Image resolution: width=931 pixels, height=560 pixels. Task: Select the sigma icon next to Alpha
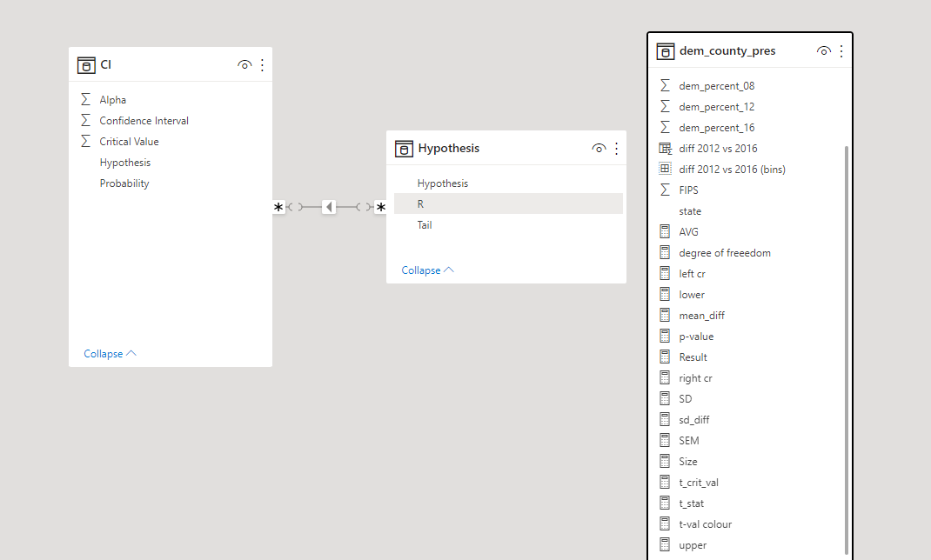click(x=87, y=99)
